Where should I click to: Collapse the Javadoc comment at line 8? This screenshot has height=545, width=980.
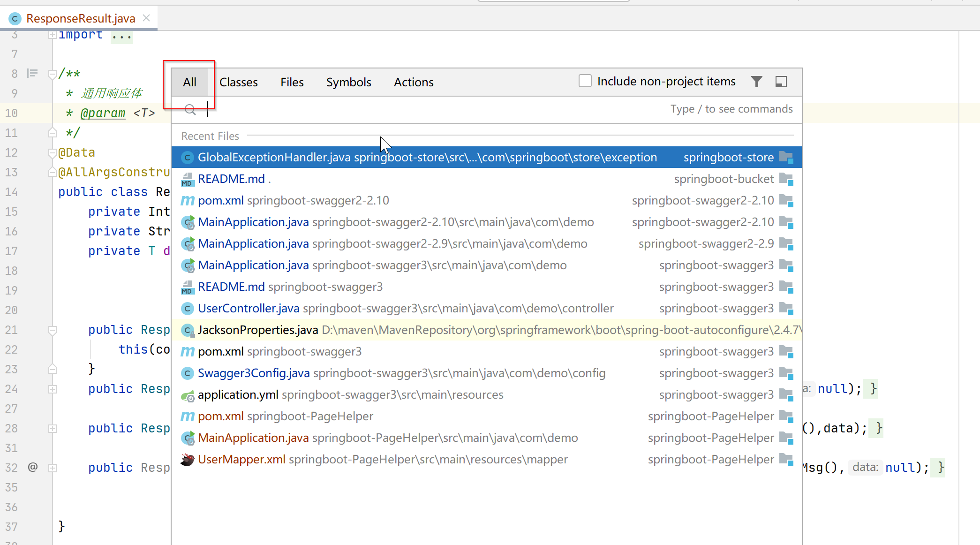tap(53, 74)
